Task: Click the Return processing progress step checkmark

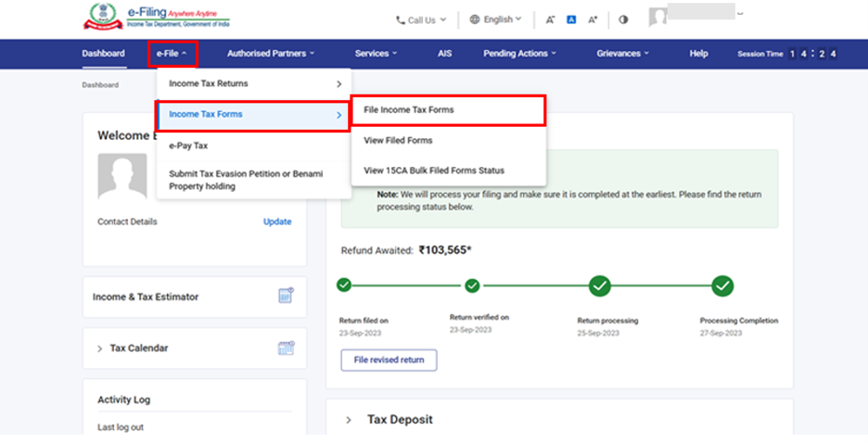Action: (600, 285)
